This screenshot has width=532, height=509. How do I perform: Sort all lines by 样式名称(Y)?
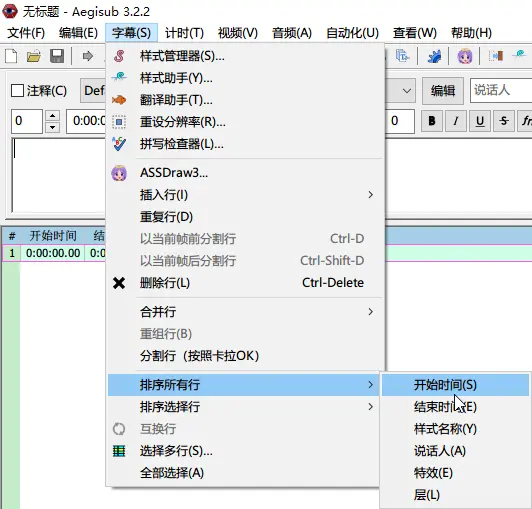(x=455, y=429)
